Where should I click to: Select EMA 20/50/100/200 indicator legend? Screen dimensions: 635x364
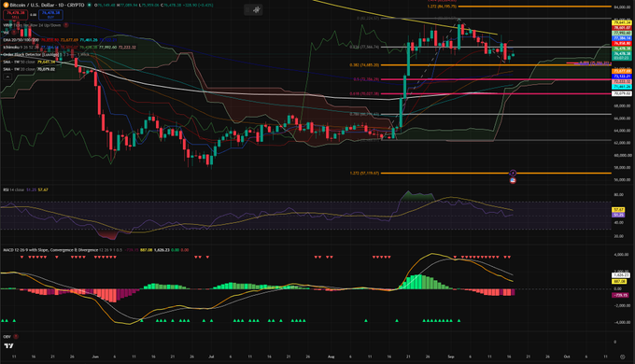(x=21, y=40)
